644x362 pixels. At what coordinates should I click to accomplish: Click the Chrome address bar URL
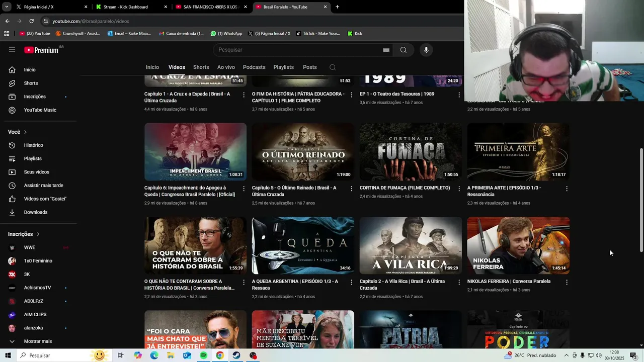pos(91,21)
